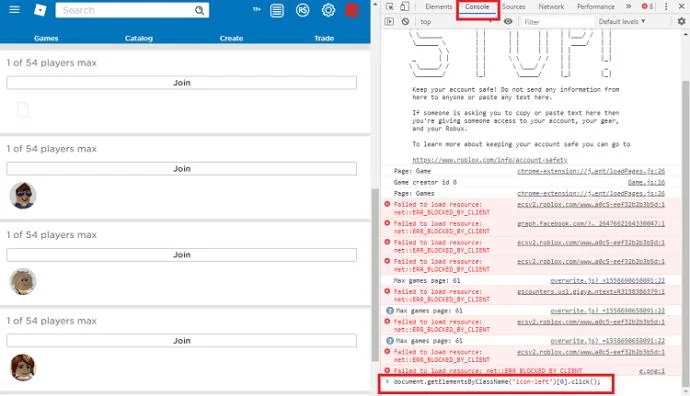The image size is (690, 396).
Task: Click the 13+ age label icon
Action: coord(257,9)
